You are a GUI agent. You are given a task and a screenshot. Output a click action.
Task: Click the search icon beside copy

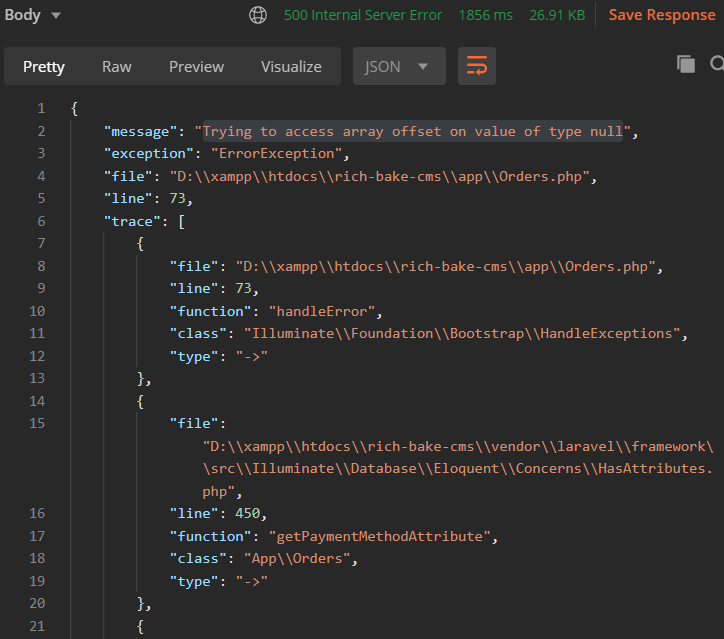tap(716, 65)
